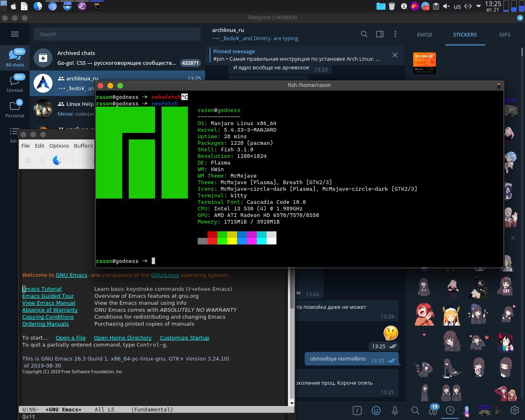This screenshot has width=525, height=420.
Task: Click Emacs open file toolbar icon
Action: (x=42, y=160)
